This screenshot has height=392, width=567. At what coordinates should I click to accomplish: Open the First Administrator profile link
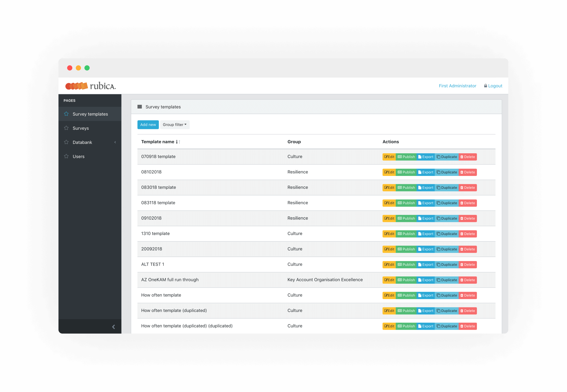pos(457,86)
